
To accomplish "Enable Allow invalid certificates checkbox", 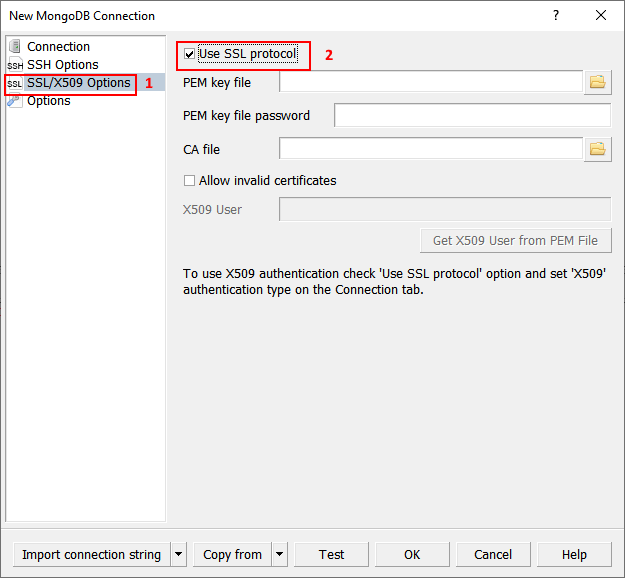I will (189, 181).
